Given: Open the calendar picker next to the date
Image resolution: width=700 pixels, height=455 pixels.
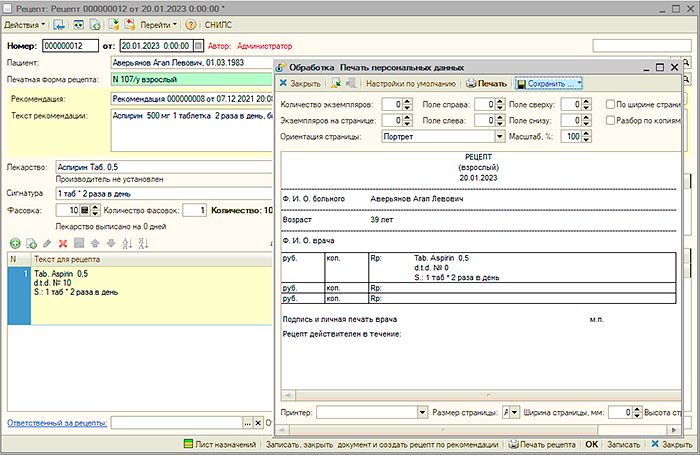Looking at the screenshot, I should [x=199, y=45].
